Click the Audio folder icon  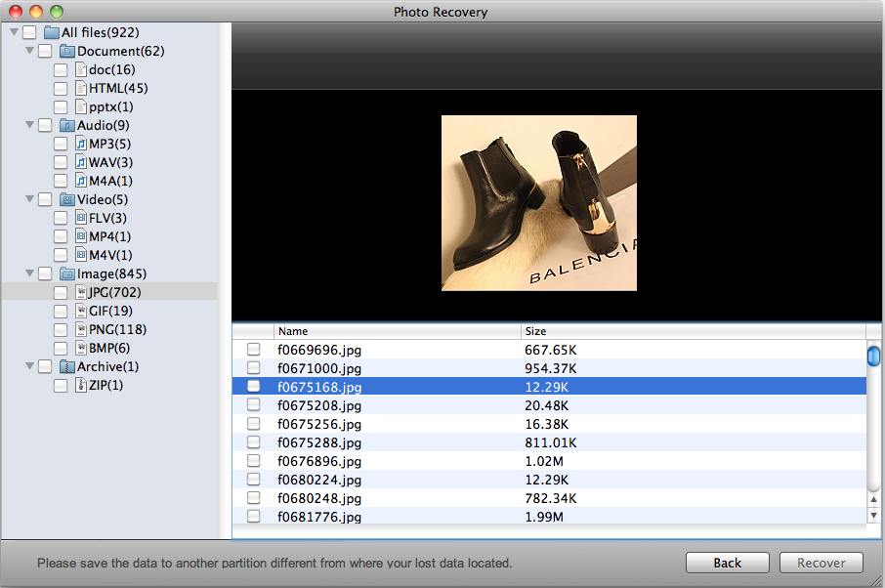67,125
